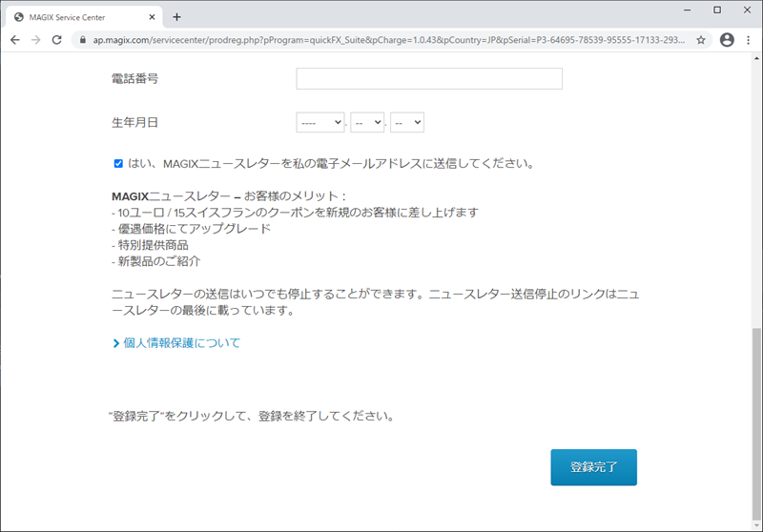Click the scrollbar up arrow
763x532 pixels.
point(756,58)
